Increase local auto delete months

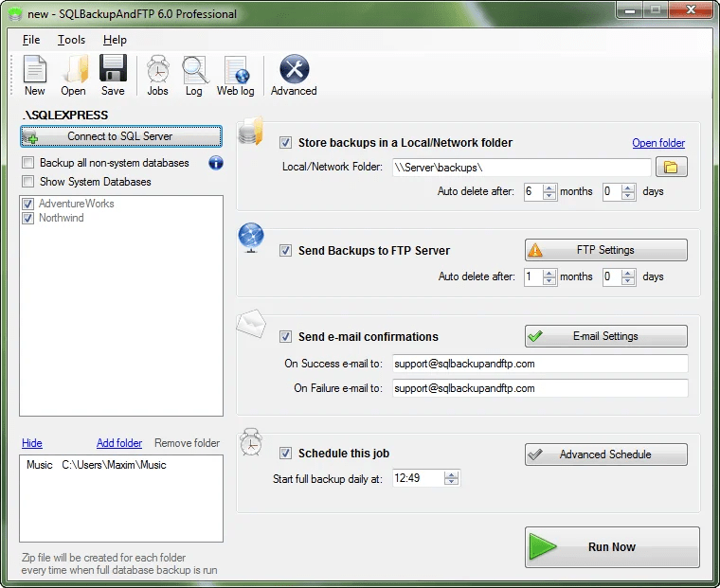[549, 187]
